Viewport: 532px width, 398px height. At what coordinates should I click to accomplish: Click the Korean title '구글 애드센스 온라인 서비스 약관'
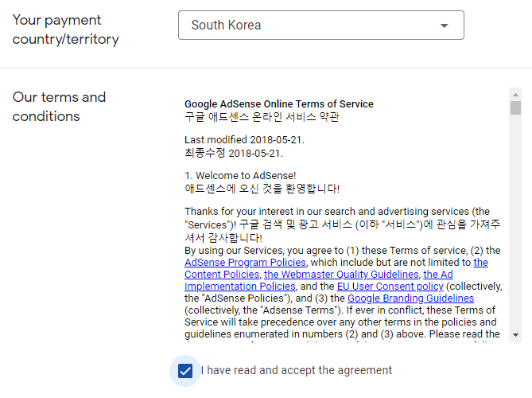click(x=262, y=117)
